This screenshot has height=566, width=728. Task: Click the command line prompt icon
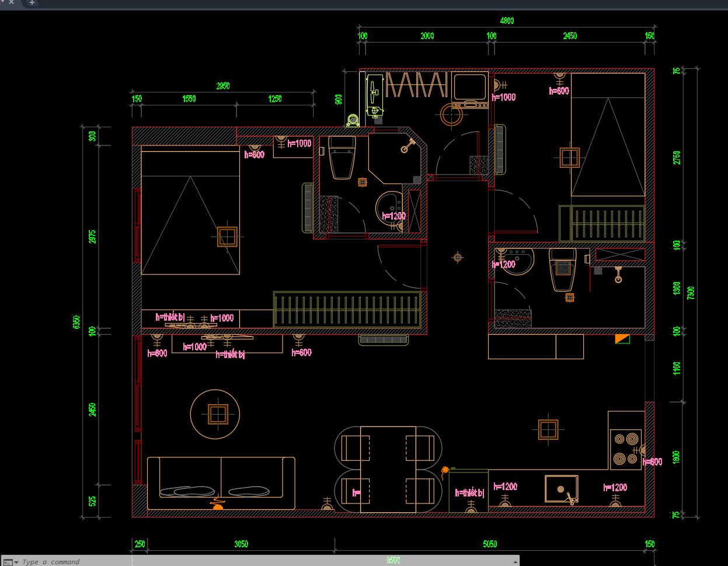click(x=8, y=561)
